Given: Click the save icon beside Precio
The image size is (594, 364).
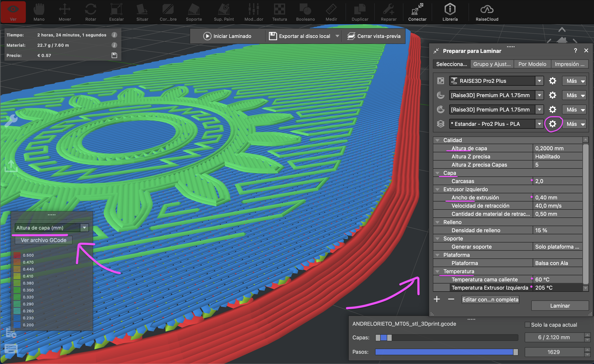Looking at the screenshot, I should pos(114,56).
